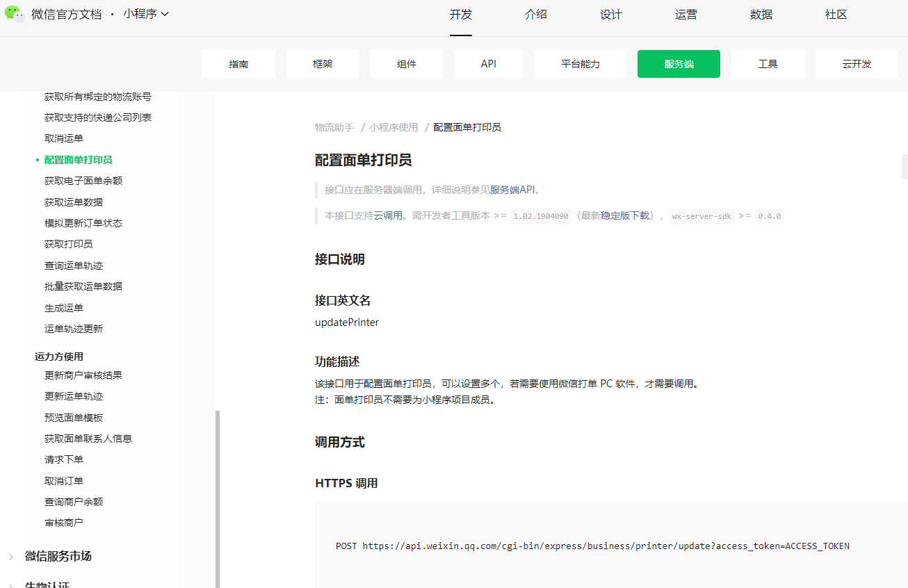The image size is (908, 588).
Task: Click the 接口说明 heading
Action: (x=340, y=260)
